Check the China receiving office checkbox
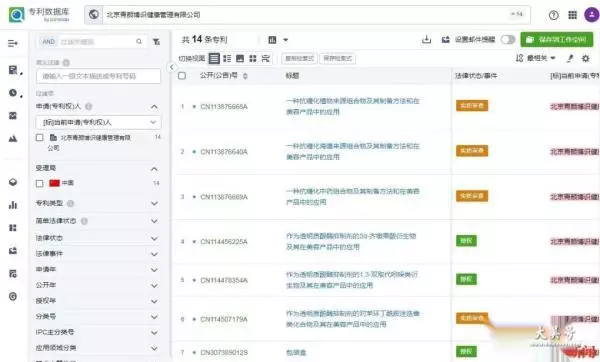The height and width of the screenshot is (362, 600). pos(39,183)
